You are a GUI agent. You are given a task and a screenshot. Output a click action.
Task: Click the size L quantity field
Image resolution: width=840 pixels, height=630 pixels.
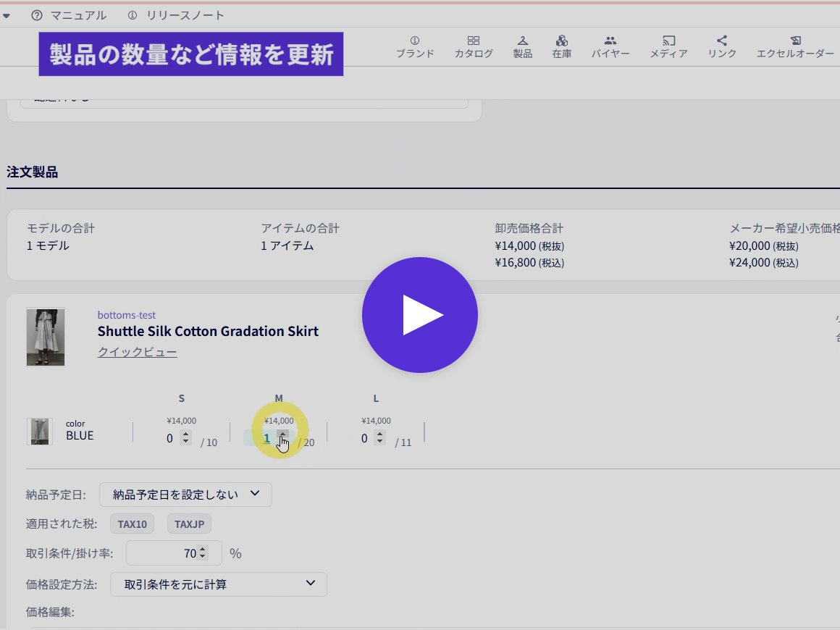point(364,438)
